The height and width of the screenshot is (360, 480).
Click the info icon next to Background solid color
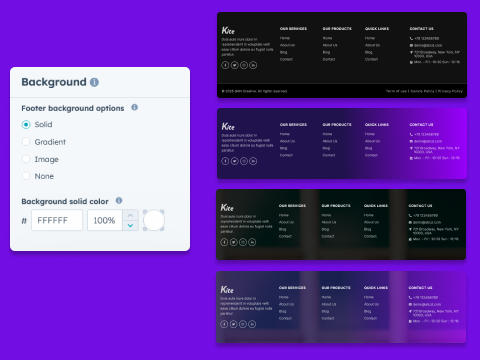119,200
